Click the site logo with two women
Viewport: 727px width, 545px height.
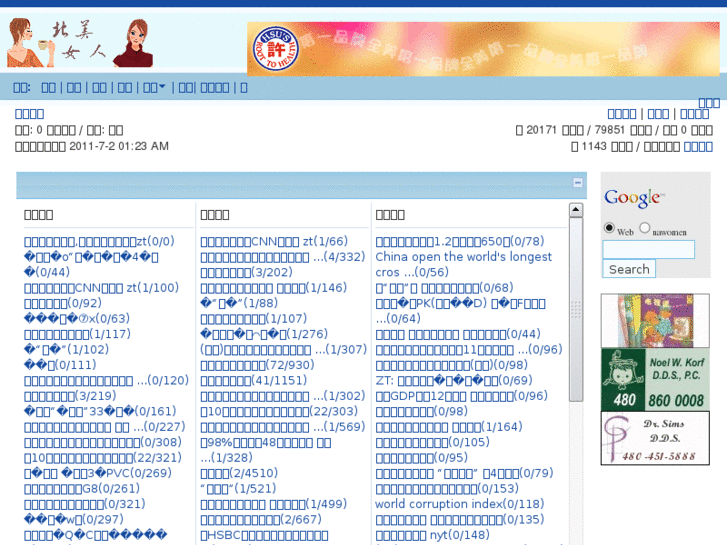tap(80, 43)
